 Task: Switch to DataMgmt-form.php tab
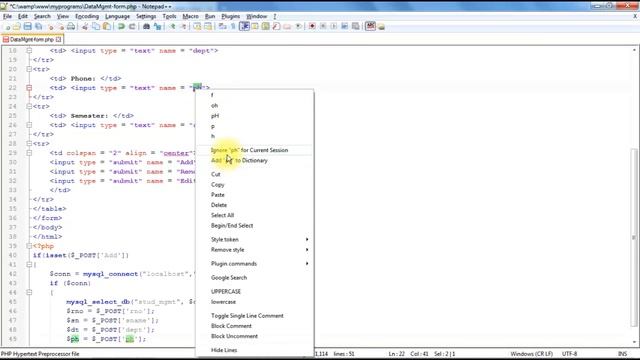click(31, 40)
